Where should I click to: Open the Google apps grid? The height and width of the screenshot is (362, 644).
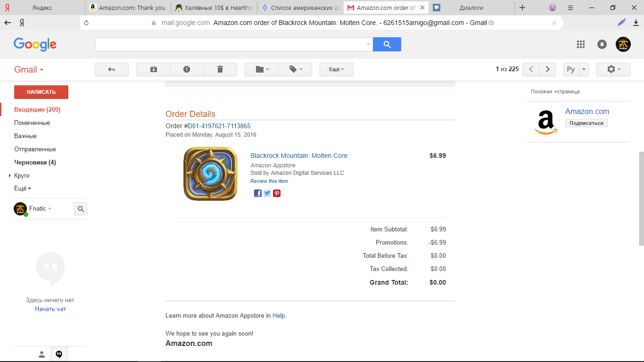581,44
